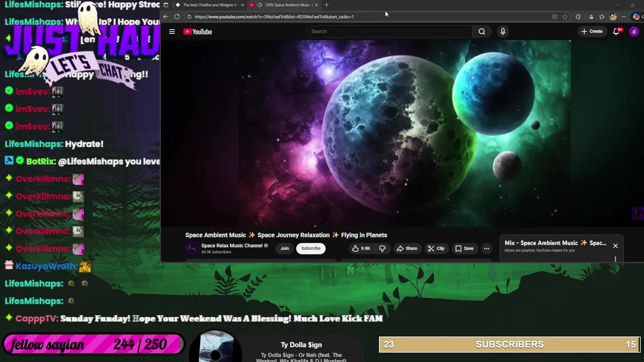The width and height of the screenshot is (644, 362).
Task: Open the Space Relax Music Channel avatar
Action: [192, 248]
